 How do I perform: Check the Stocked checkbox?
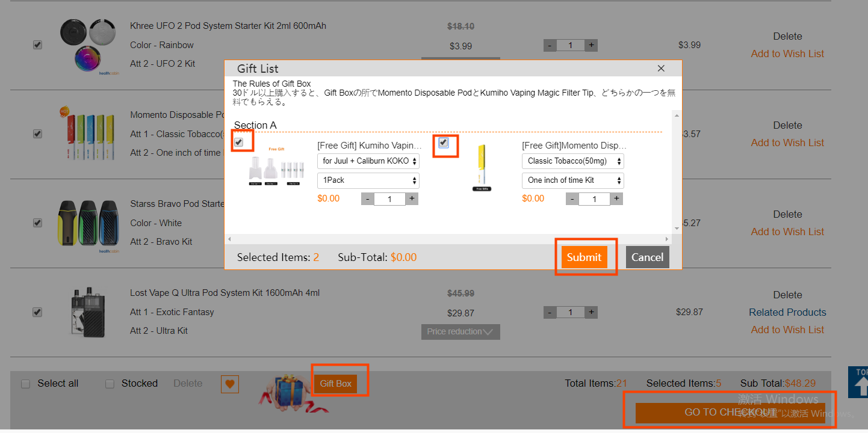tap(110, 384)
